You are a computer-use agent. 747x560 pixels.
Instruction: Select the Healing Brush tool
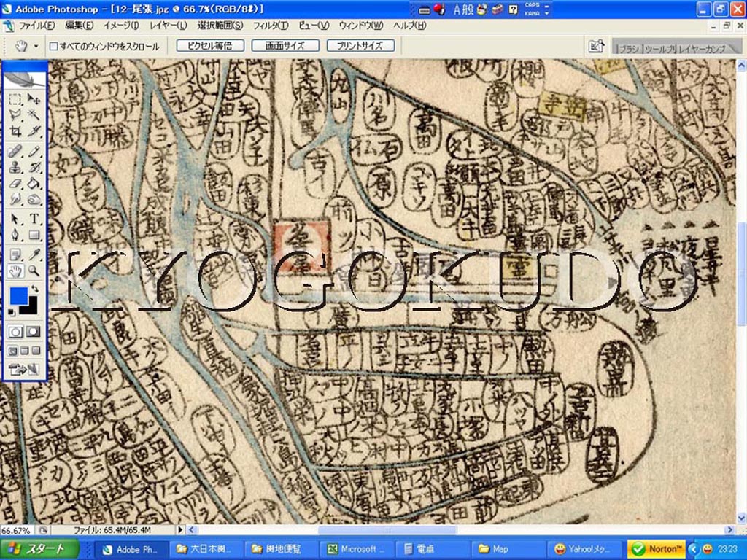(15, 152)
